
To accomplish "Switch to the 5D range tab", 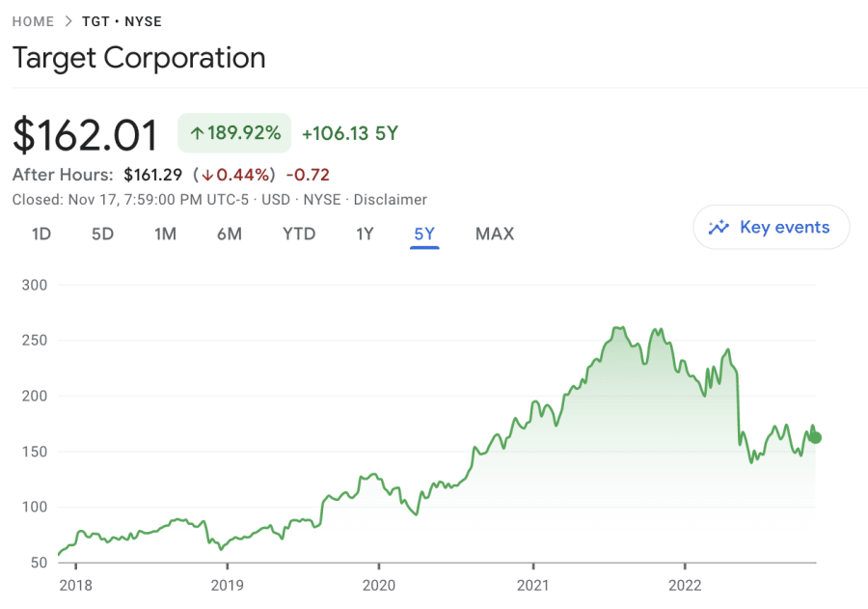I will click(x=102, y=234).
